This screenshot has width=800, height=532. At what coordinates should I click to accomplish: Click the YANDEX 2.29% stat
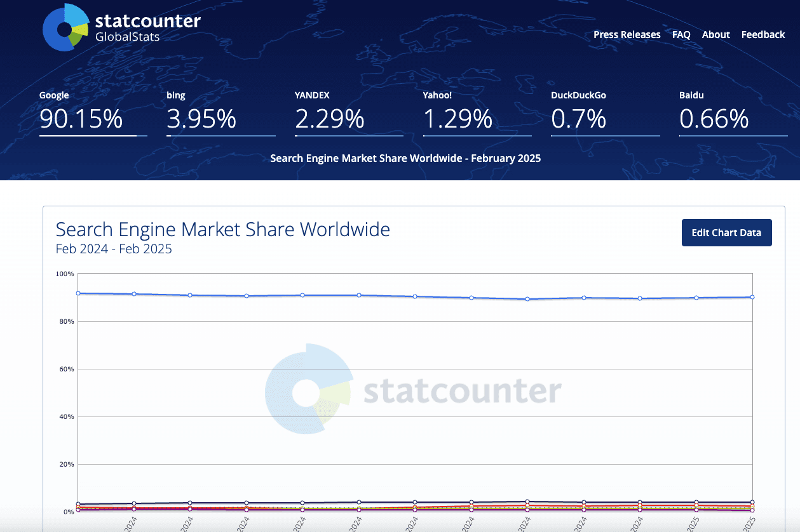click(330, 119)
